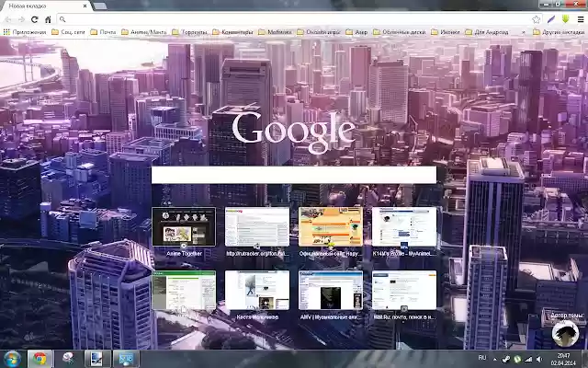The height and width of the screenshot is (368, 588).
Task: Open the Торренты bookmarks folder
Action: point(190,32)
